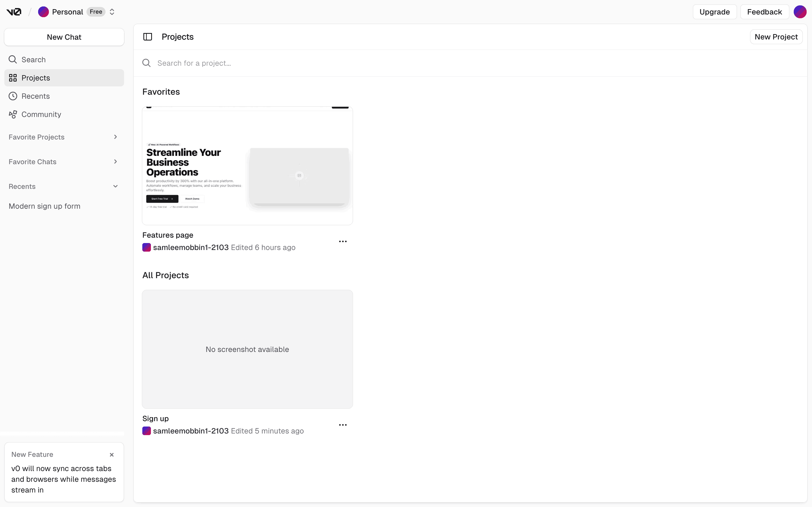Click the New Project button

click(x=776, y=37)
